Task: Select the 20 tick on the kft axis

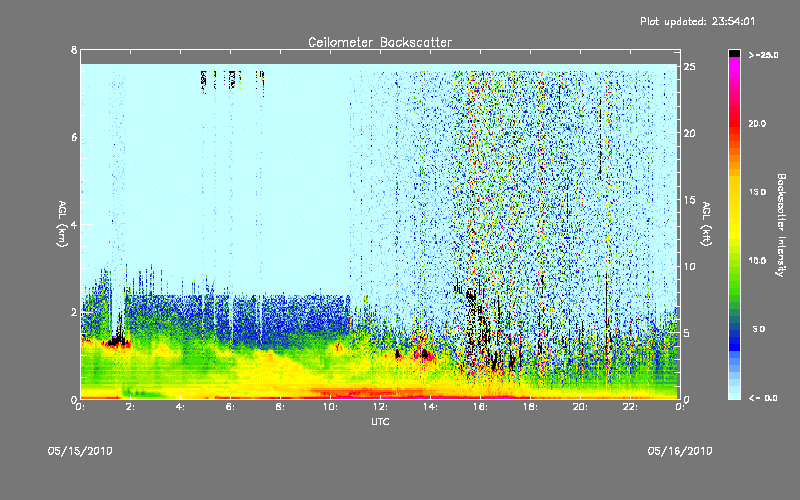Action: pyautogui.click(x=689, y=133)
